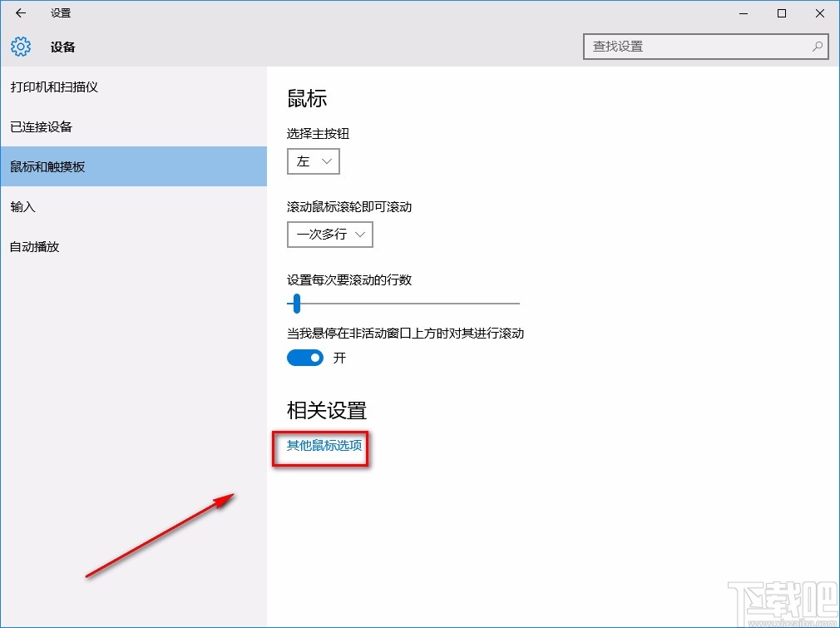Open the 已连接设备 section

click(45, 126)
